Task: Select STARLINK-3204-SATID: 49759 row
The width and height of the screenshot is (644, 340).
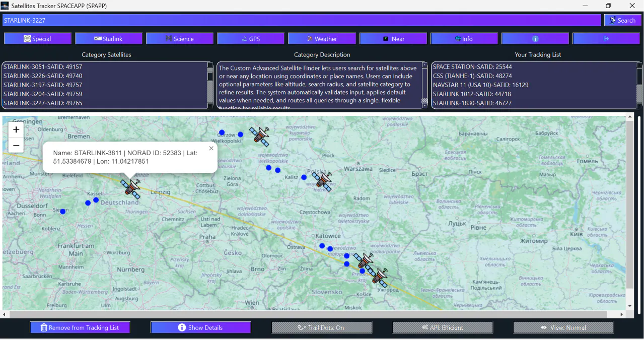Action: tap(104, 94)
